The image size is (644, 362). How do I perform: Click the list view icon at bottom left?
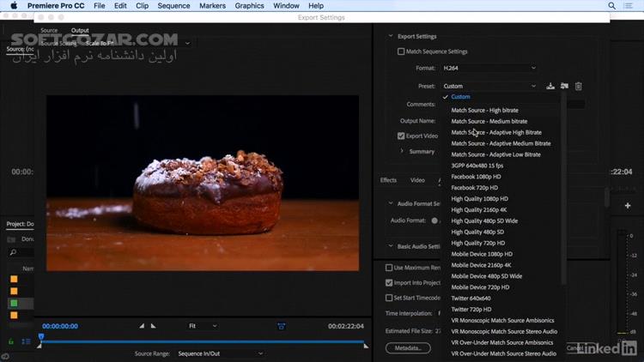pos(26,341)
